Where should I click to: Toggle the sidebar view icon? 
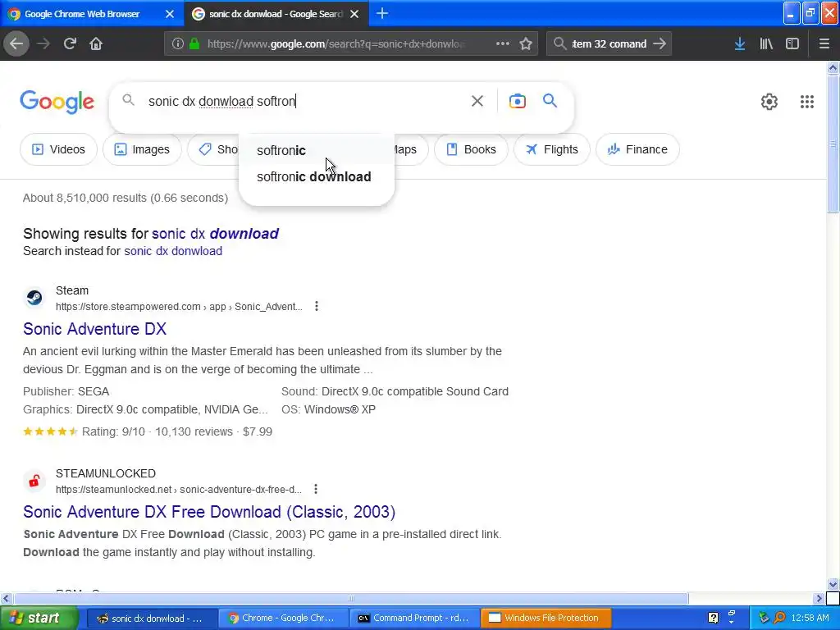792,44
